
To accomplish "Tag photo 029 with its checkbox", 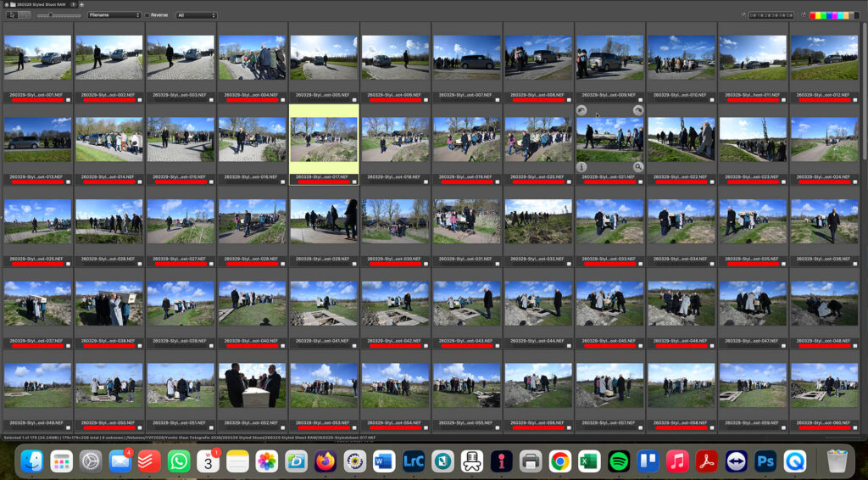I will (x=354, y=264).
